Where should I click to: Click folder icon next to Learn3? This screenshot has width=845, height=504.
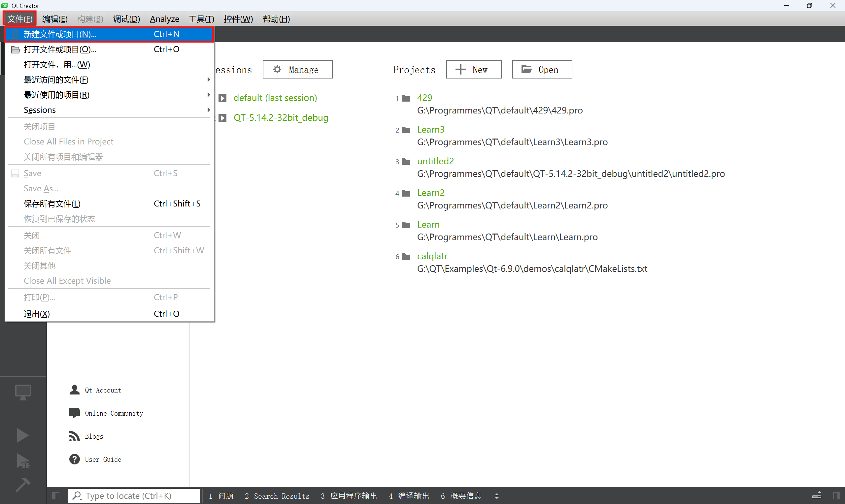406,130
